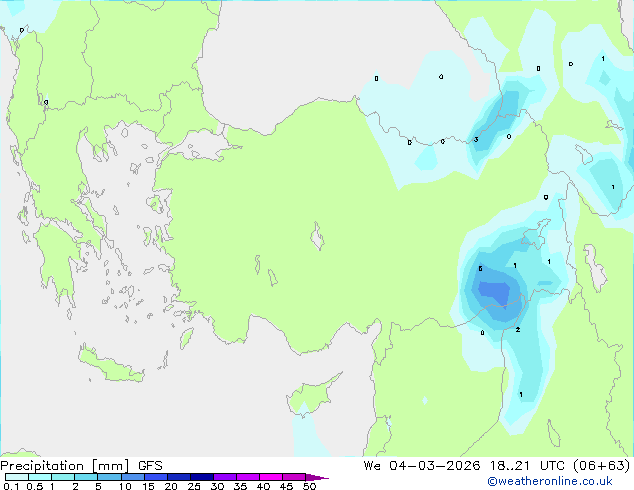Click the '50' legend scale label

tap(309, 486)
